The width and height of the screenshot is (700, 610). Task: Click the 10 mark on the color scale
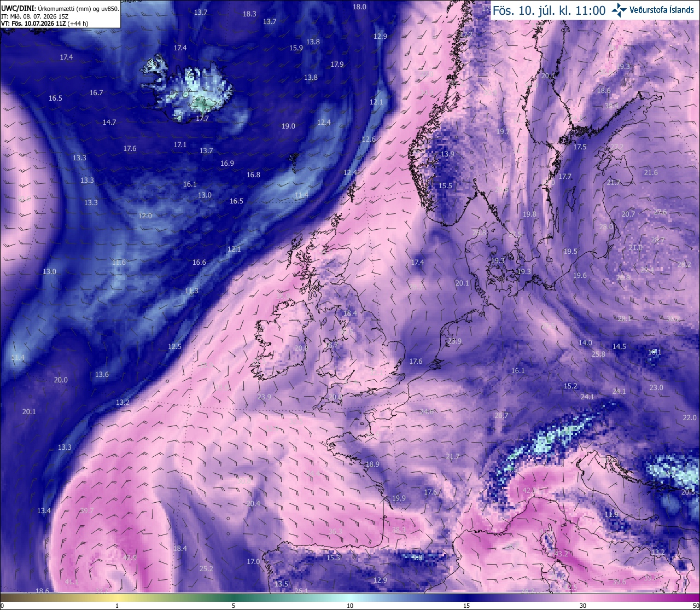tap(349, 606)
